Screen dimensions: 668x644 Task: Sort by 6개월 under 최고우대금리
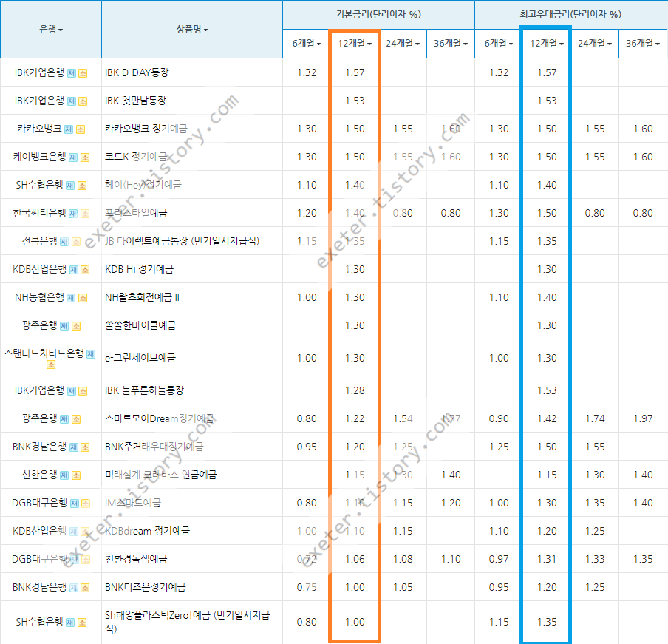click(x=499, y=44)
